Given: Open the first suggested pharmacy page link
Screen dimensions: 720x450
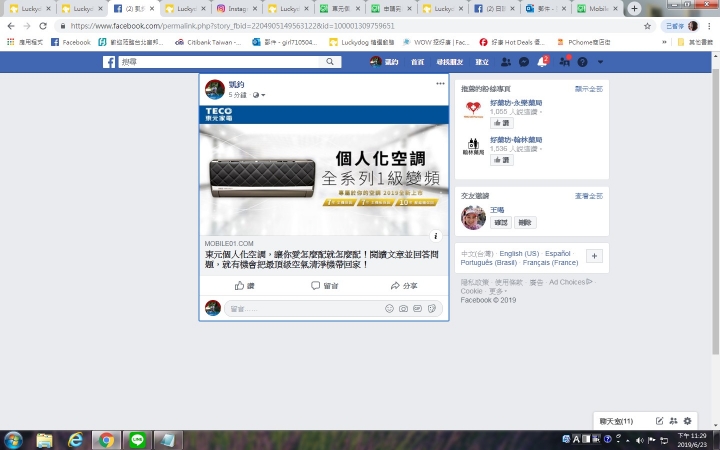Looking at the screenshot, I should (516, 103).
